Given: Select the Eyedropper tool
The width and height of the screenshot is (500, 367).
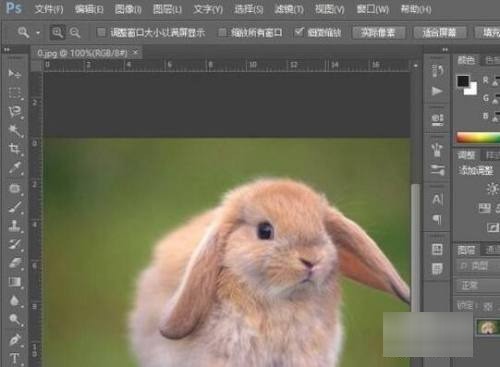Looking at the screenshot, I should (x=15, y=168).
